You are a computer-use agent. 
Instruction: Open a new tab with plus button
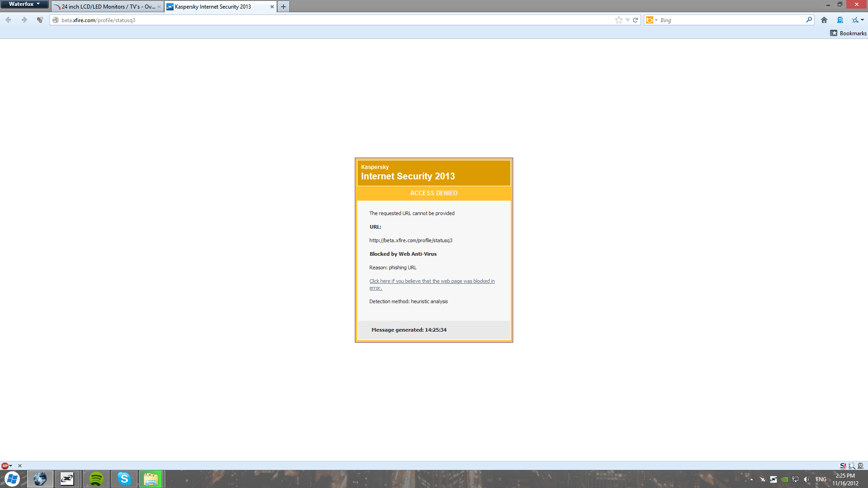click(283, 7)
